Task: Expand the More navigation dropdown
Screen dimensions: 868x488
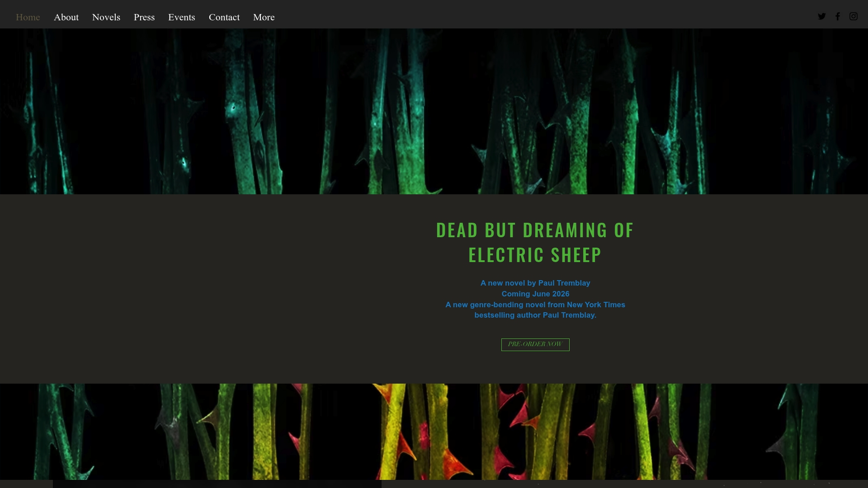Action: [x=264, y=17]
